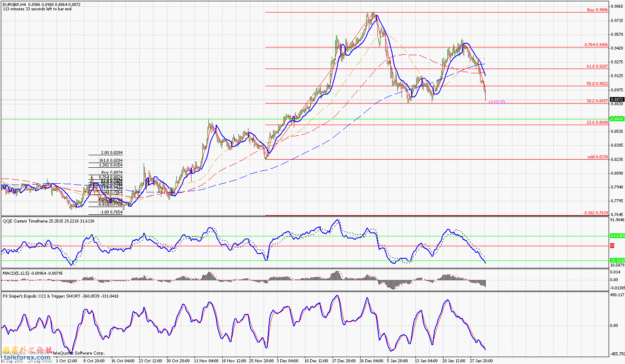The height and width of the screenshot is (364, 625).
Task: Click the -455.757 Ergodic CCI scale value
Action: click(618, 354)
